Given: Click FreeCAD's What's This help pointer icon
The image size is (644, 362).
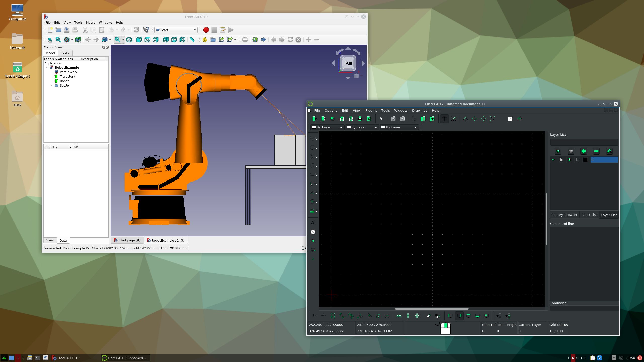Looking at the screenshot, I should tap(146, 30).
